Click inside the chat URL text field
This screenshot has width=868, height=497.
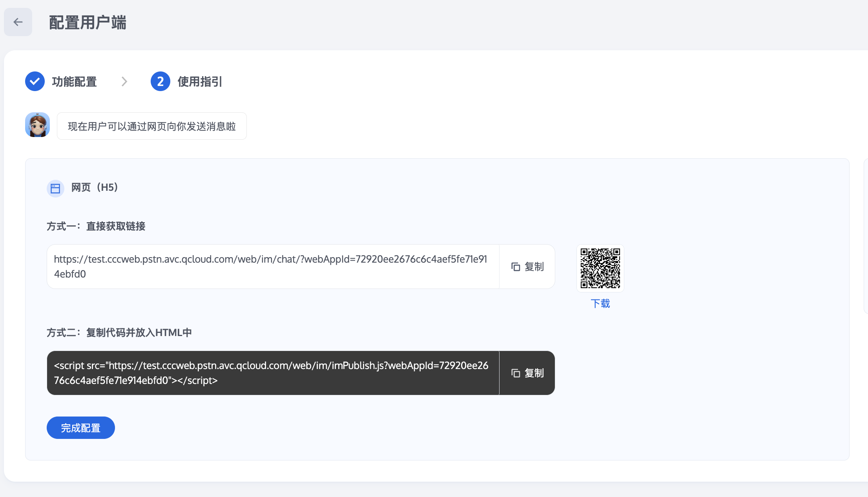(271, 267)
